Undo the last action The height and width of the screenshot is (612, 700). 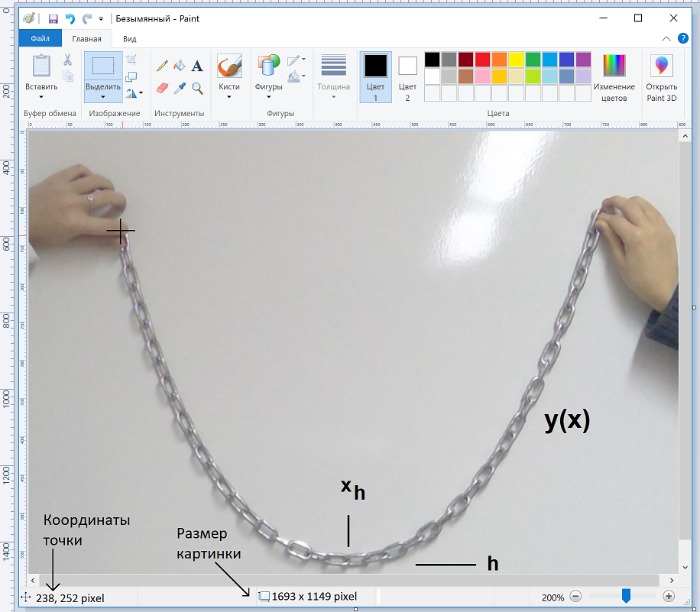tap(71, 17)
